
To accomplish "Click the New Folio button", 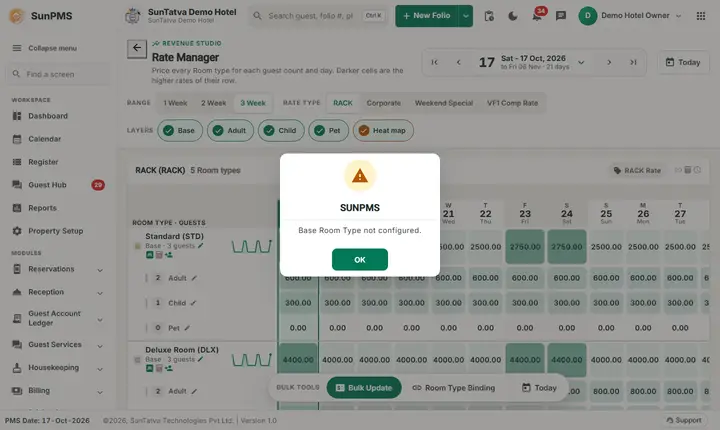I will (427, 16).
